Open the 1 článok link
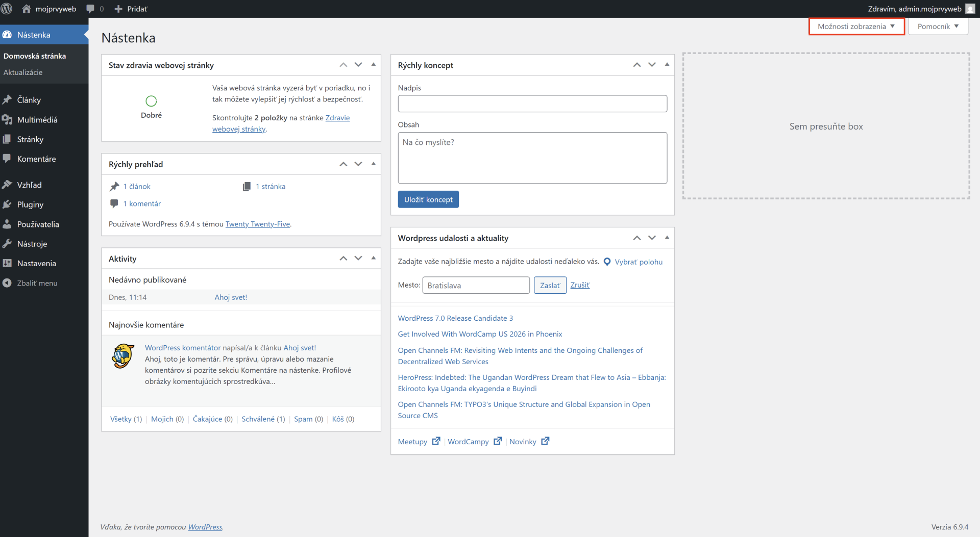 pyautogui.click(x=137, y=187)
